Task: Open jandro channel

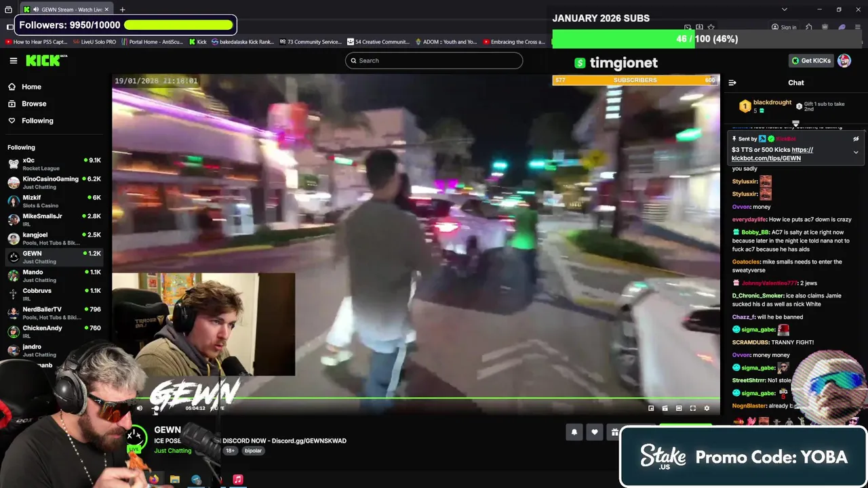Action: click(54, 350)
